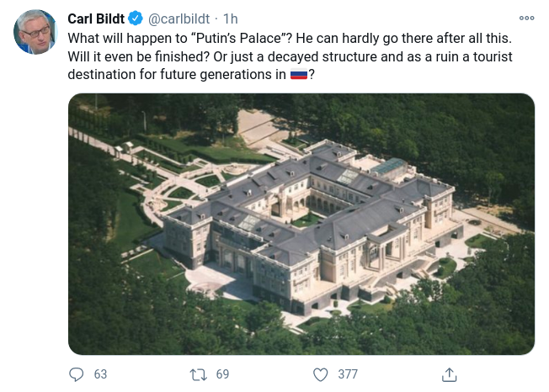Click the Carl Bildt display name

point(95,19)
